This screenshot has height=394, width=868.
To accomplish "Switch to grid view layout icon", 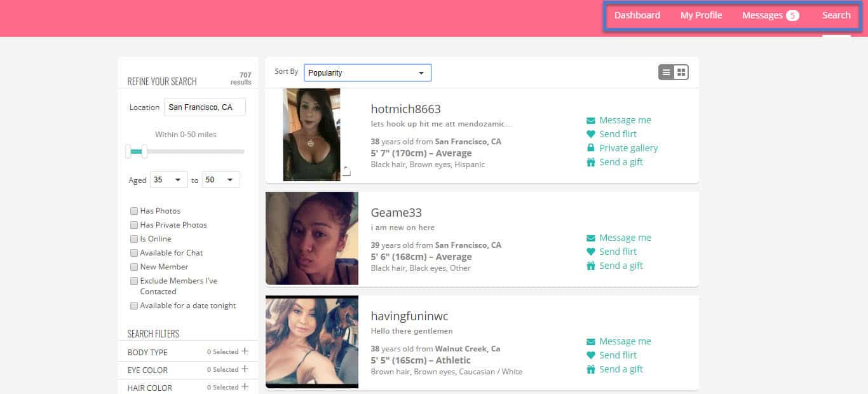I will click(681, 72).
